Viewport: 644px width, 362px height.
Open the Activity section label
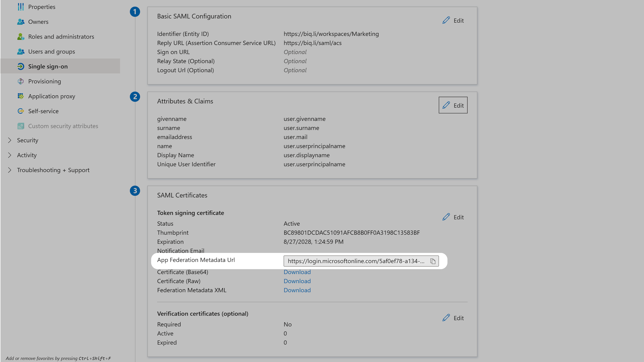pos(27,155)
